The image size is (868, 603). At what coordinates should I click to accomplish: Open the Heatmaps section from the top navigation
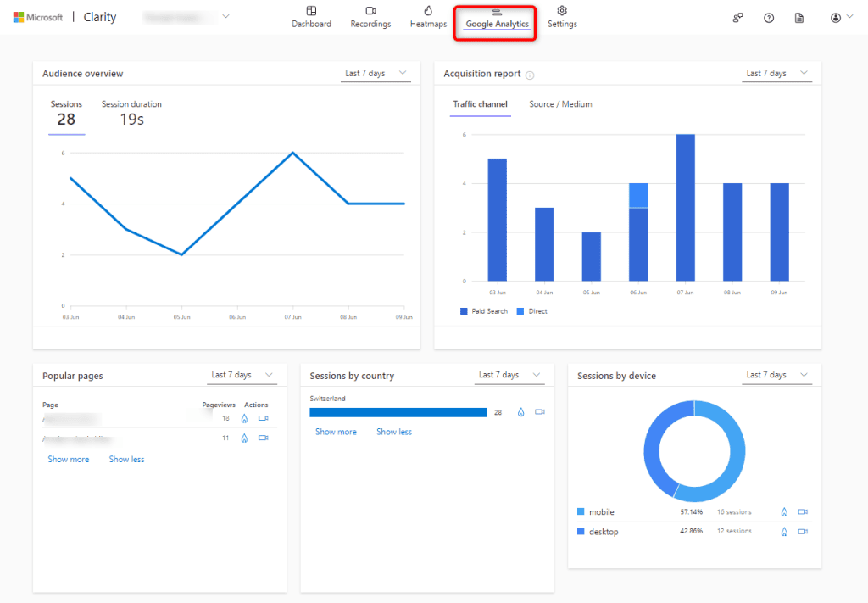click(427, 17)
